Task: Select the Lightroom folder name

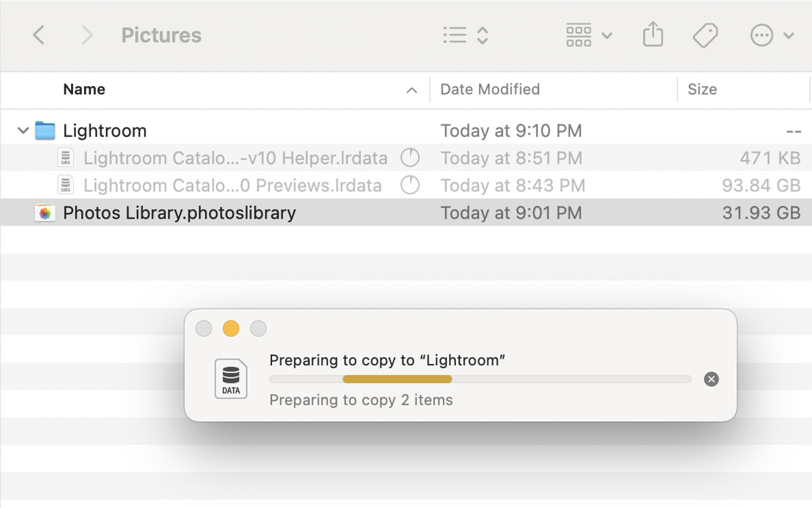Action: point(105,131)
